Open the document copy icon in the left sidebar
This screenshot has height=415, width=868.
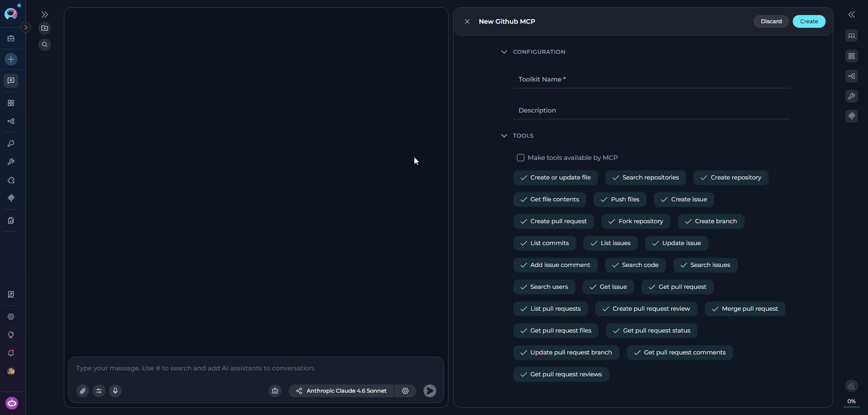click(x=11, y=220)
